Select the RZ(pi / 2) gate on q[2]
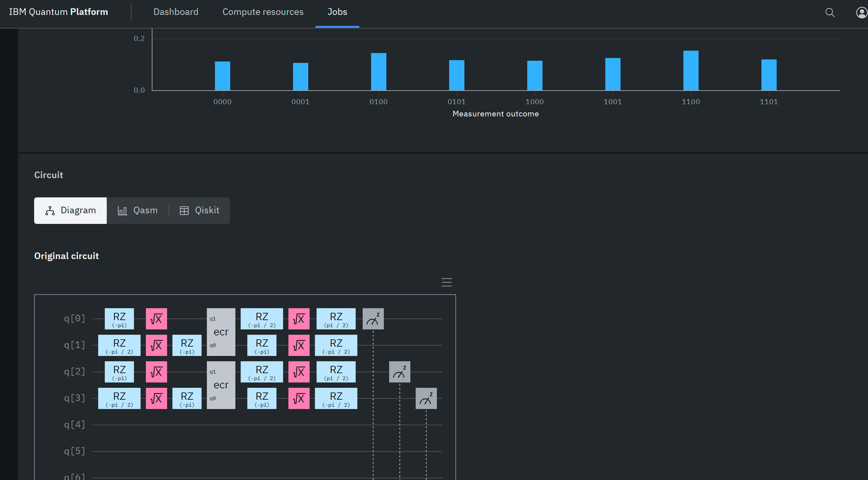 point(336,372)
